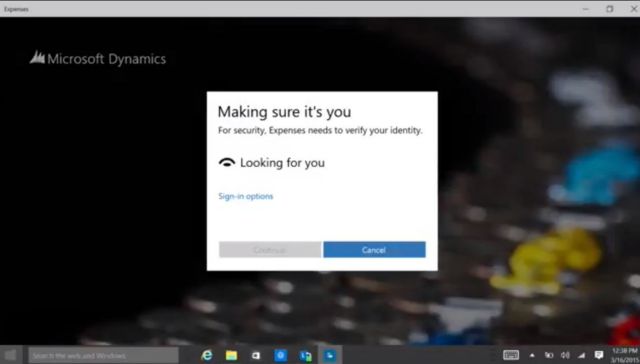Open the volume control in the tray
Image resolution: width=640 pixels, height=364 pixels.
coord(565,355)
